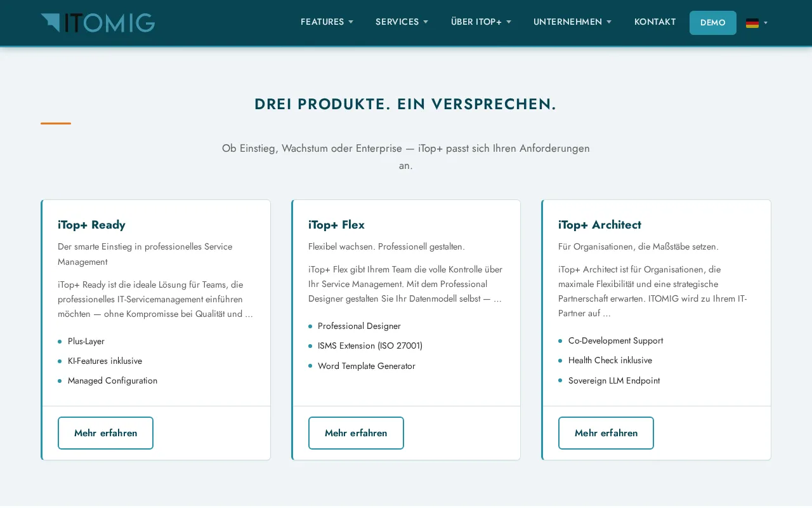This screenshot has width=812, height=508.
Task: Click Mehr erfahren for iTop+ Flex
Action: click(x=356, y=433)
